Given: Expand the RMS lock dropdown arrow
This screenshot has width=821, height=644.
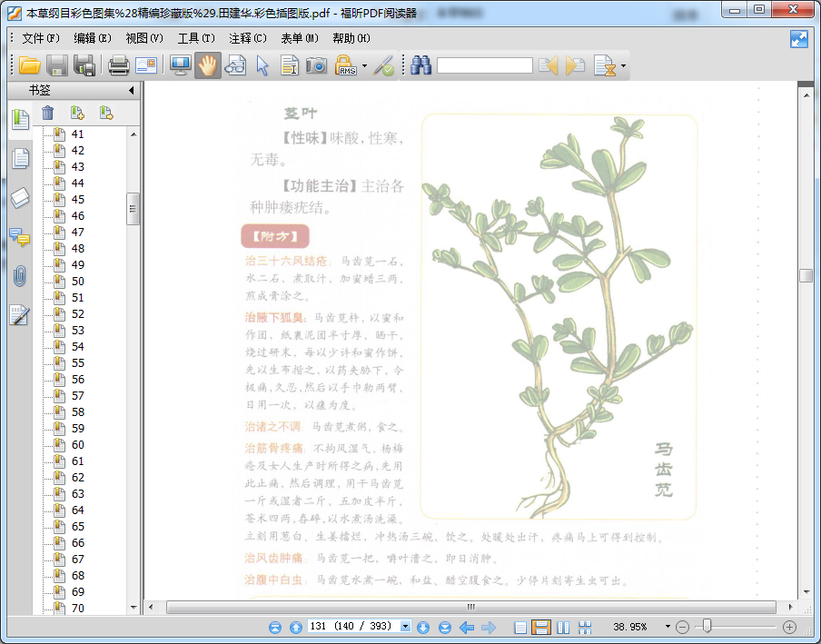Looking at the screenshot, I should 364,65.
